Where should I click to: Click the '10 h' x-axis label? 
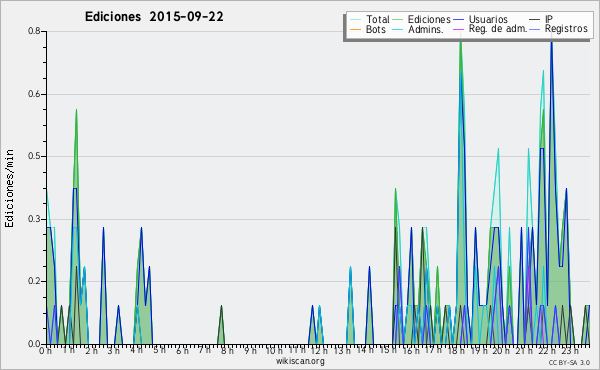coord(274,351)
